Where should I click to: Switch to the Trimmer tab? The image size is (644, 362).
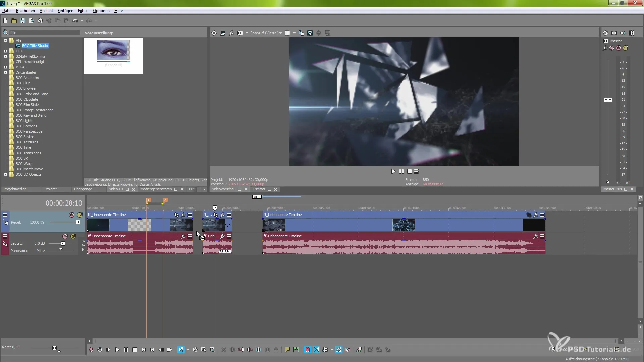tap(259, 189)
